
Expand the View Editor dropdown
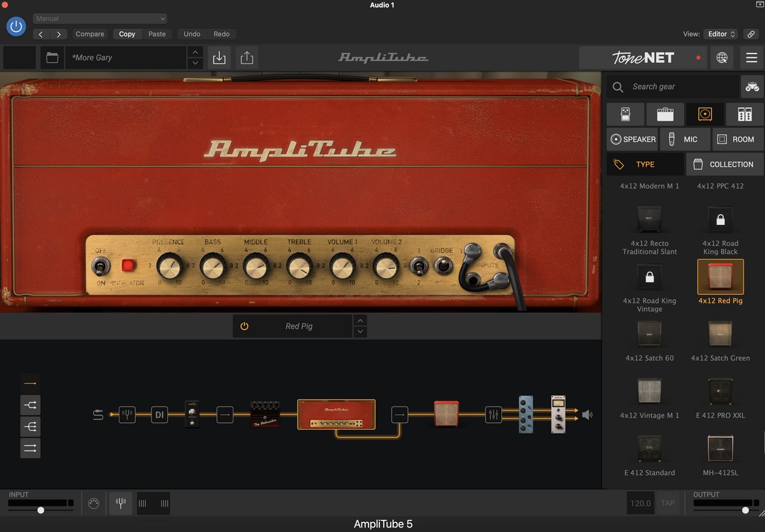pos(721,34)
